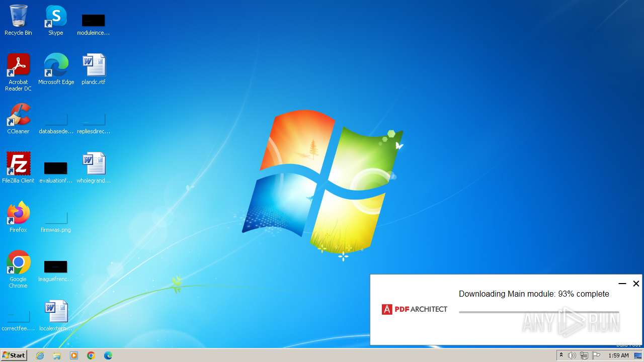
Task: Click the PDF Architect logo
Action: point(415,309)
